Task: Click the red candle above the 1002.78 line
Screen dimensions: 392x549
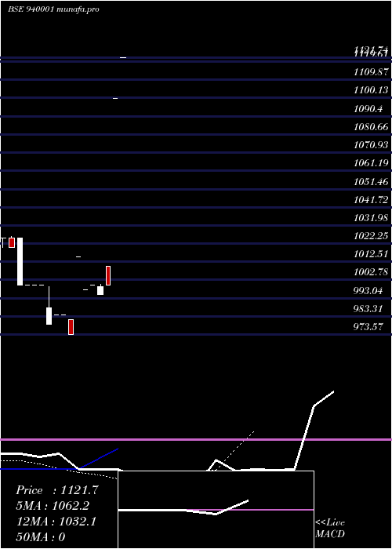Action: (108, 275)
